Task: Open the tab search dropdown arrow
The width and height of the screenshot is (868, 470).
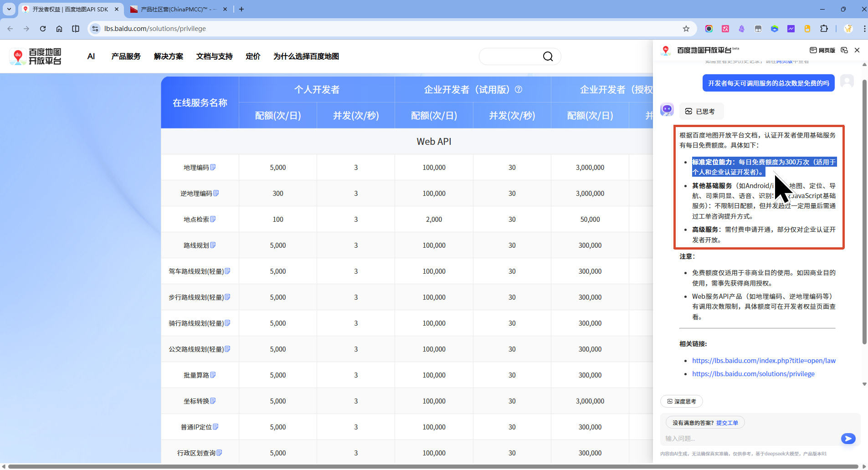Action: click(9, 9)
